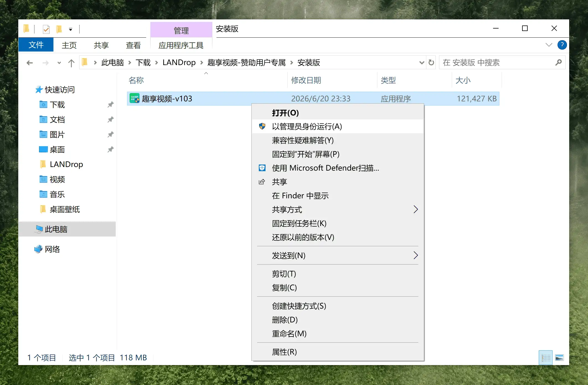Viewport: 588px width, 385px height.
Task: Choose 还原以前的版本(V) menu entry
Action: [x=338, y=237]
